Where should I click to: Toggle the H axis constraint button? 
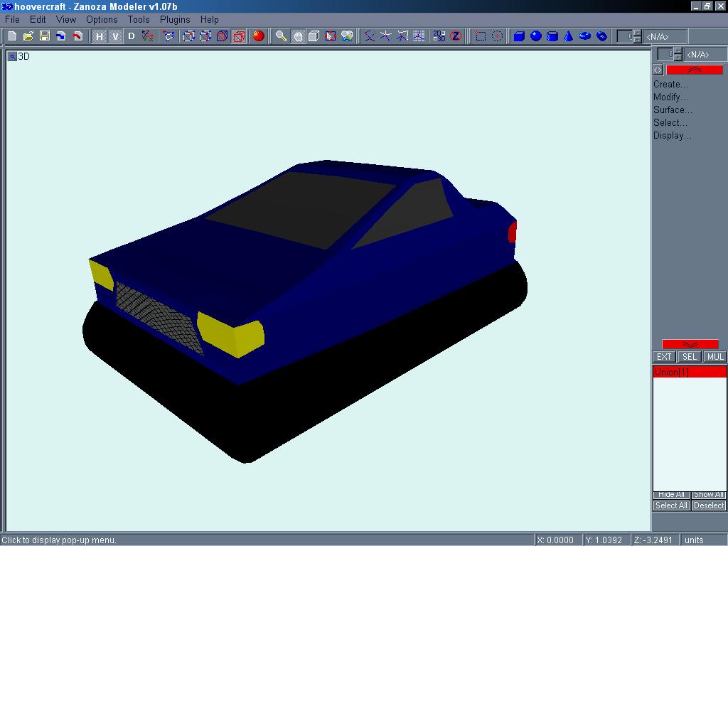click(x=99, y=36)
